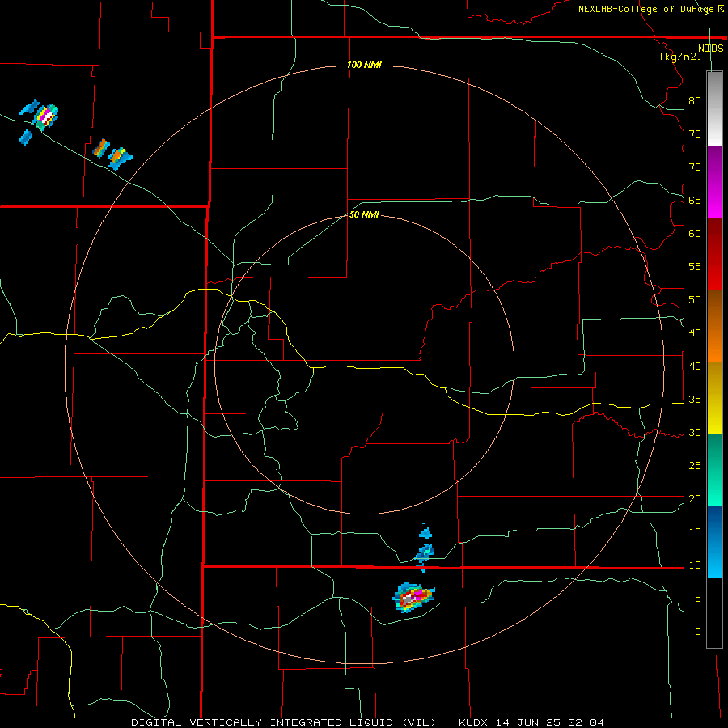Click the 50 value on the color scale

(695, 300)
